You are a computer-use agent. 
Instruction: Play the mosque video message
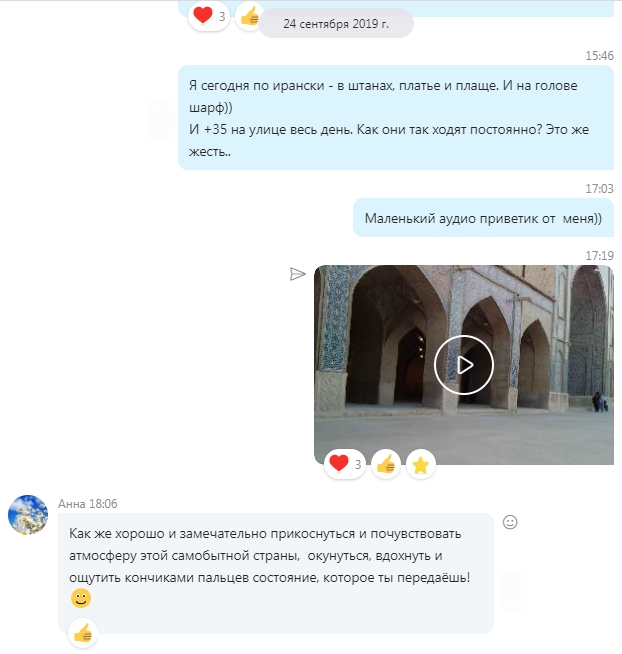click(463, 365)
